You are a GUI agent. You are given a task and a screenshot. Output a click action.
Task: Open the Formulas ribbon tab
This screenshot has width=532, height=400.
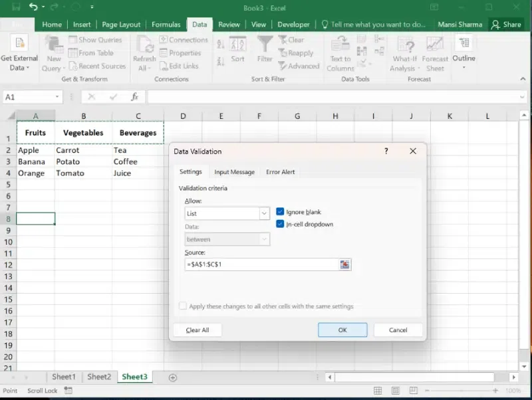pos(166,25)
